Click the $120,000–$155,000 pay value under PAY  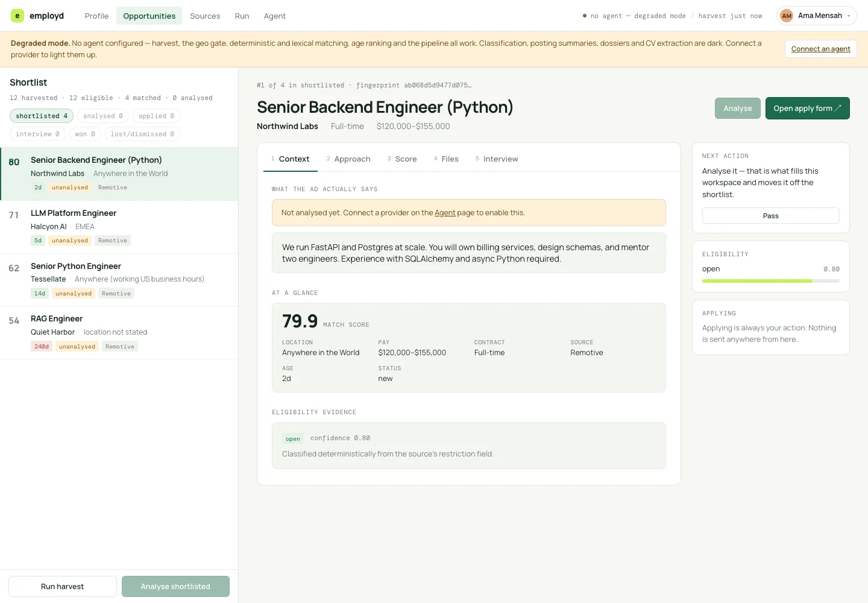412,353
